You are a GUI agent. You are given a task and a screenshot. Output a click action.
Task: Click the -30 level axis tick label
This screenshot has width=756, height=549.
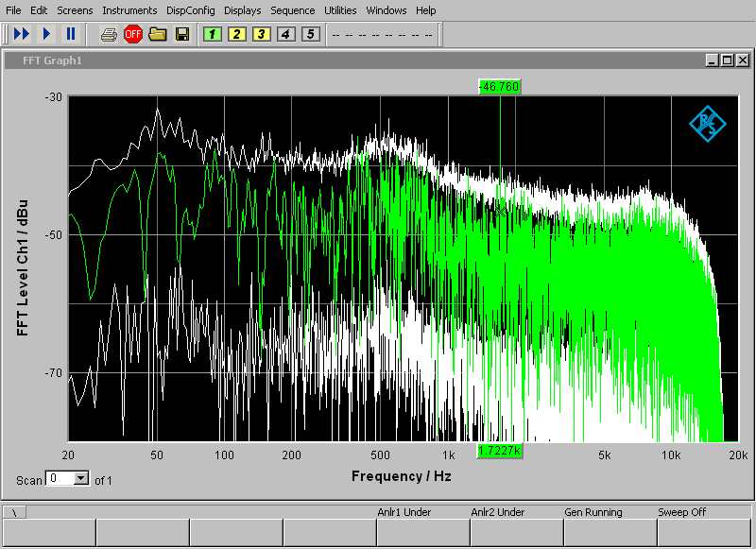(x=53, y=97)
